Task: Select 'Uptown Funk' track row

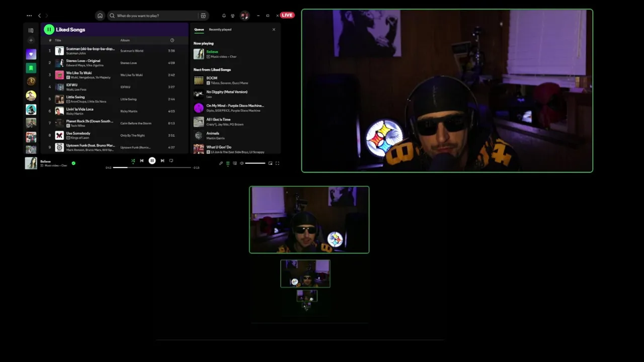Action: pos(114,147)
